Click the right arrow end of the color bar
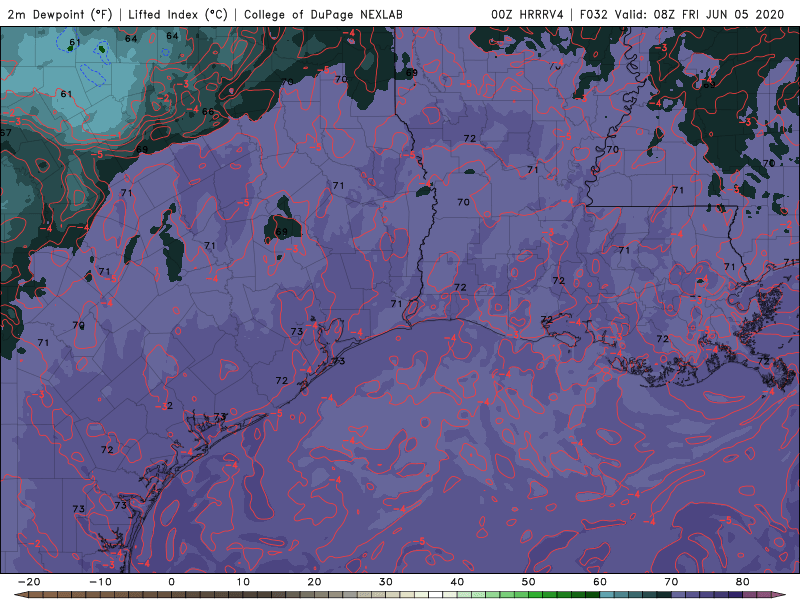The width and height of the screenshot is (800, 600). click(x=780, y=595)
